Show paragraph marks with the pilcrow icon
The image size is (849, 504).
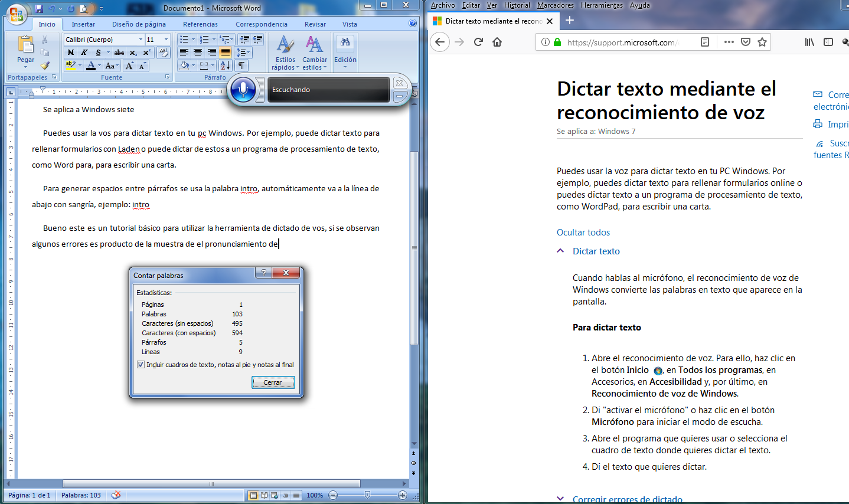pyautogui.click(x=242, y=66)
